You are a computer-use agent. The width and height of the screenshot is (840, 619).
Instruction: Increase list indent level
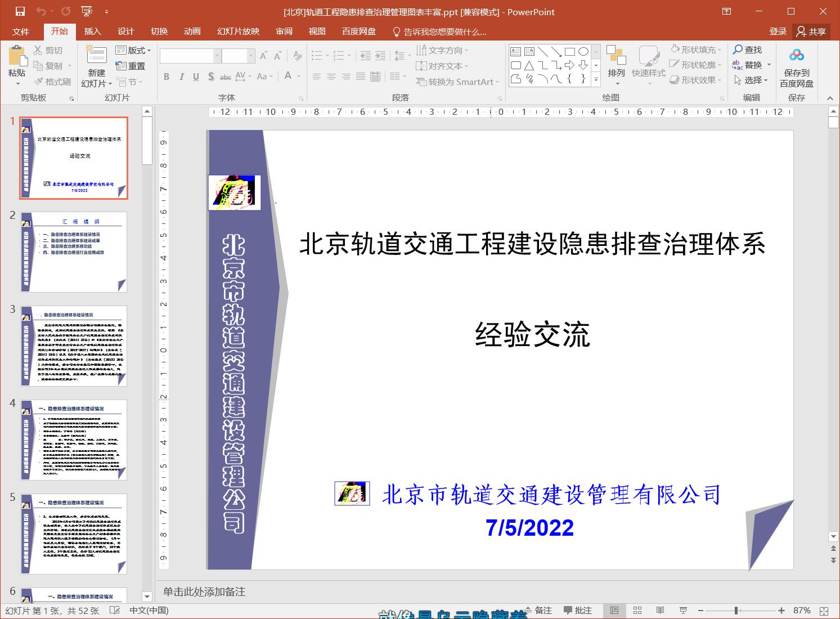[380, 56]
